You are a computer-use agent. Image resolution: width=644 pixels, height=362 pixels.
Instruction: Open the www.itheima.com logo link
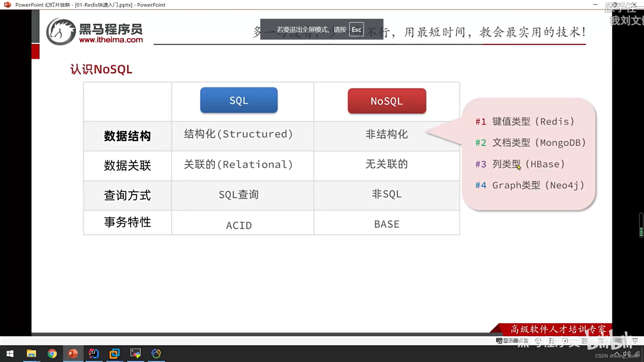click(111, 40)
